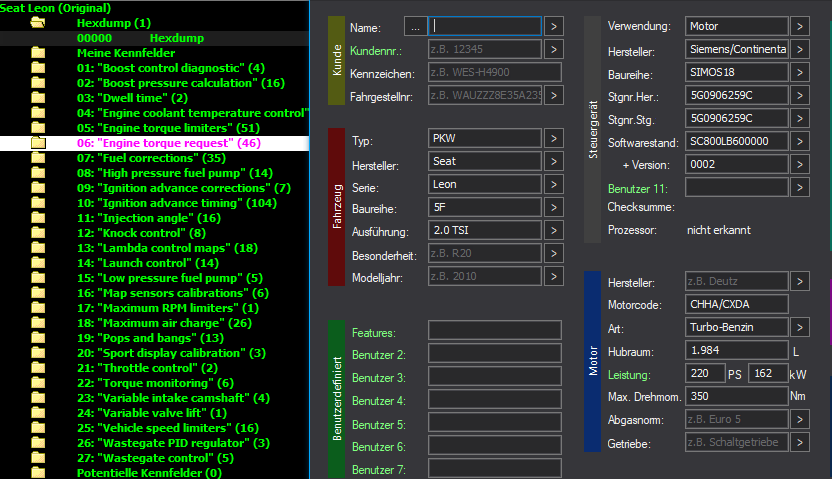The width and height of the screenshot is (832, 479).
Task: Select 17: Maximum RPM limiters folder
Action: [168, 308]
